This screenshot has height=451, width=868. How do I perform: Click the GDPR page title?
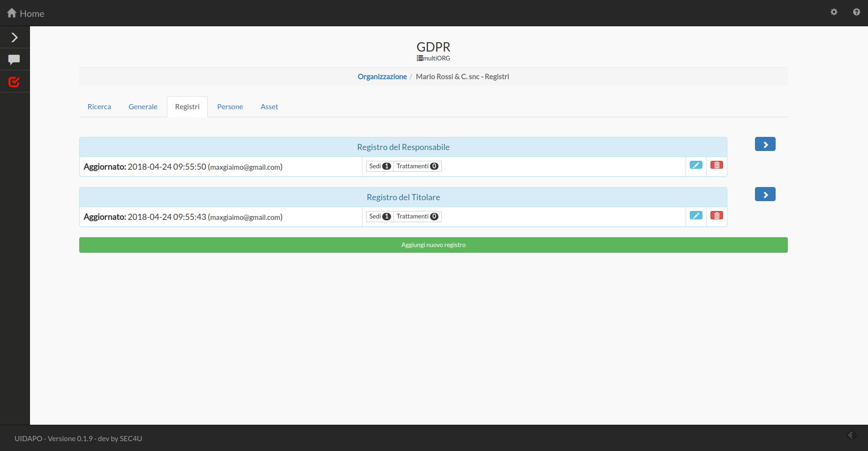click(x=433, y=47)
